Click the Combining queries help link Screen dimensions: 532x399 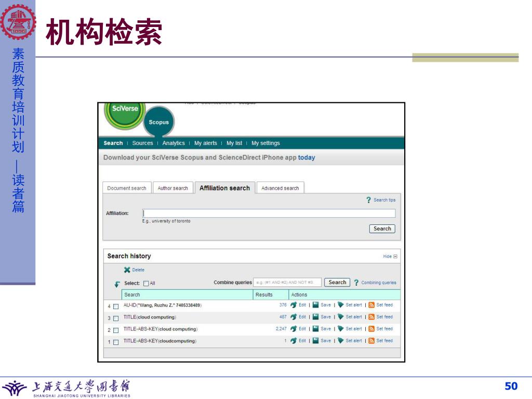point(379,282)
